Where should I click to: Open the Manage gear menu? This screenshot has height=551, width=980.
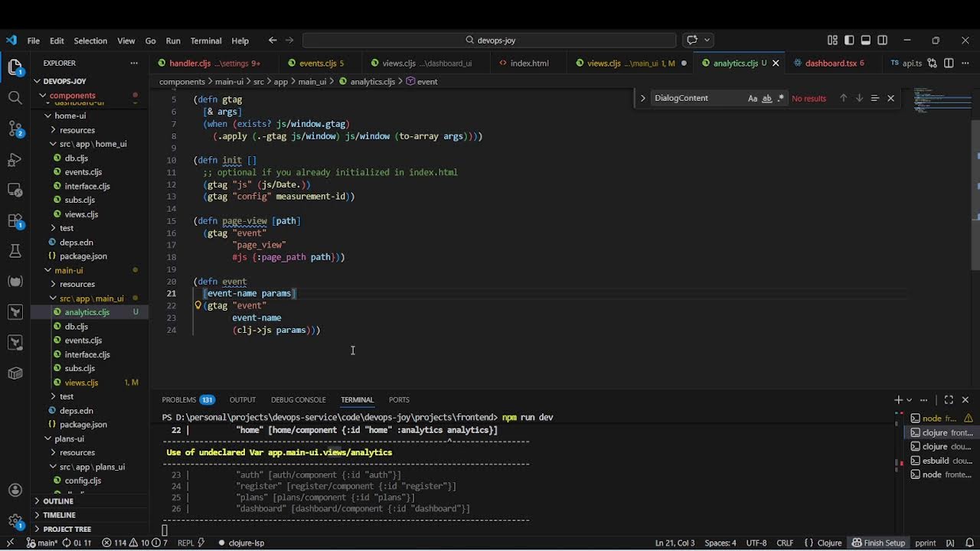(15, 521)
